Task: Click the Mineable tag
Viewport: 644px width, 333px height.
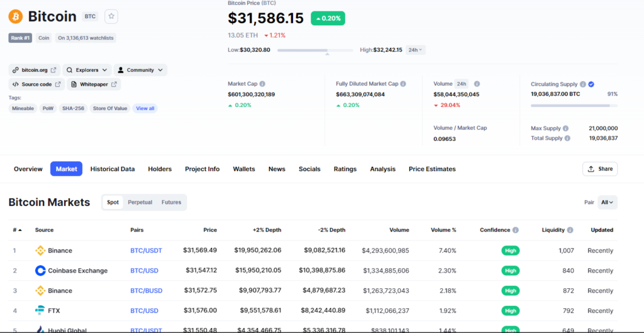Action: click(x=23, y=108)
